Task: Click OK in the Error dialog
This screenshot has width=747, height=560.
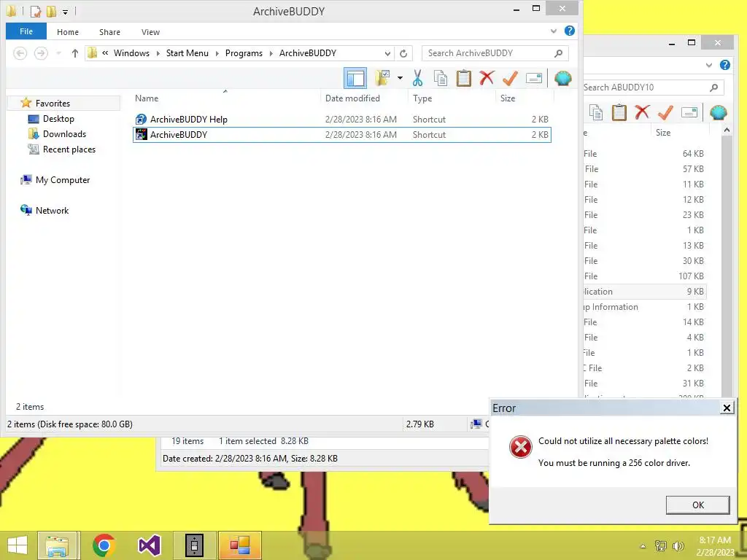Action: click(697, 505)
